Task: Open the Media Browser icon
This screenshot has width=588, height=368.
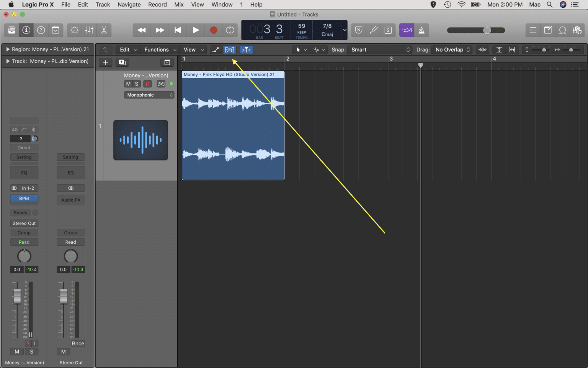Action: 577,30
